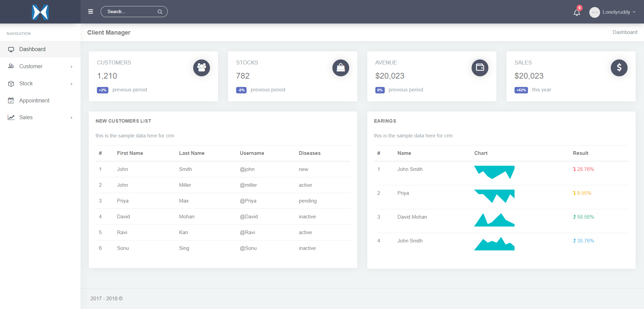644x309 pixels.
Task: Open Appointment from the sidebar
Action: 34,101
